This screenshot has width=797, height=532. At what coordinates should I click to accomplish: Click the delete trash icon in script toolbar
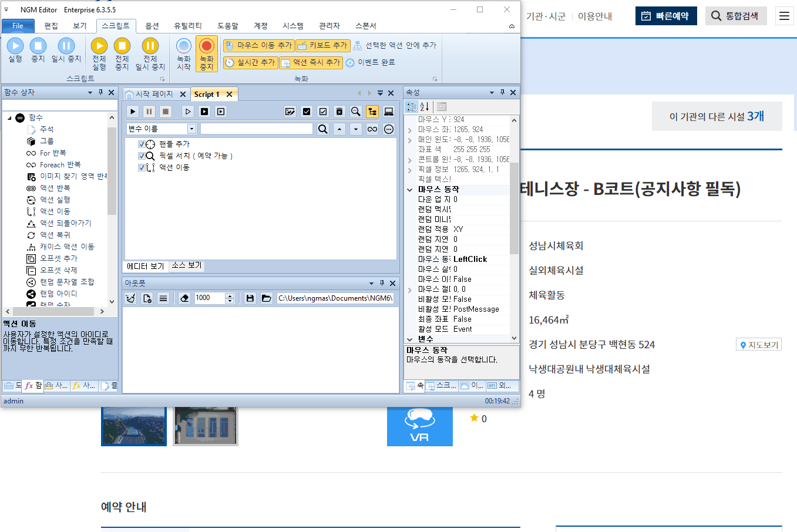click(339, 112)
